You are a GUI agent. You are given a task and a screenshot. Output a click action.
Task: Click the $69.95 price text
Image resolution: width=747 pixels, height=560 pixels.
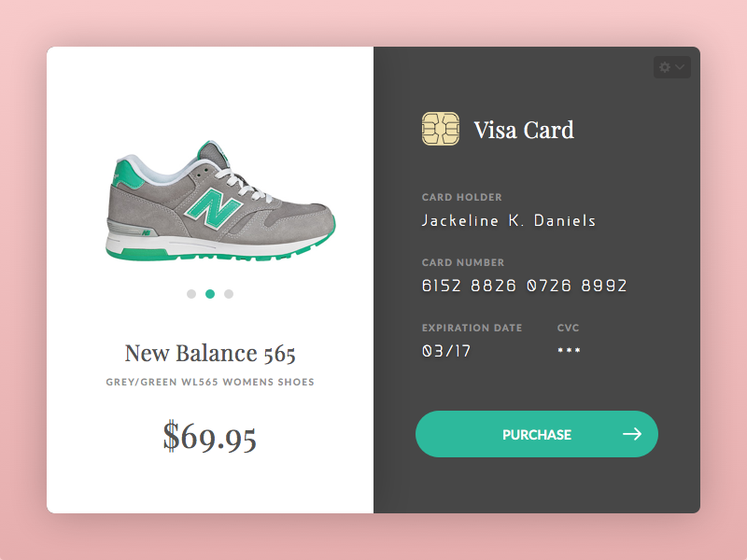[x=210, y=436]
